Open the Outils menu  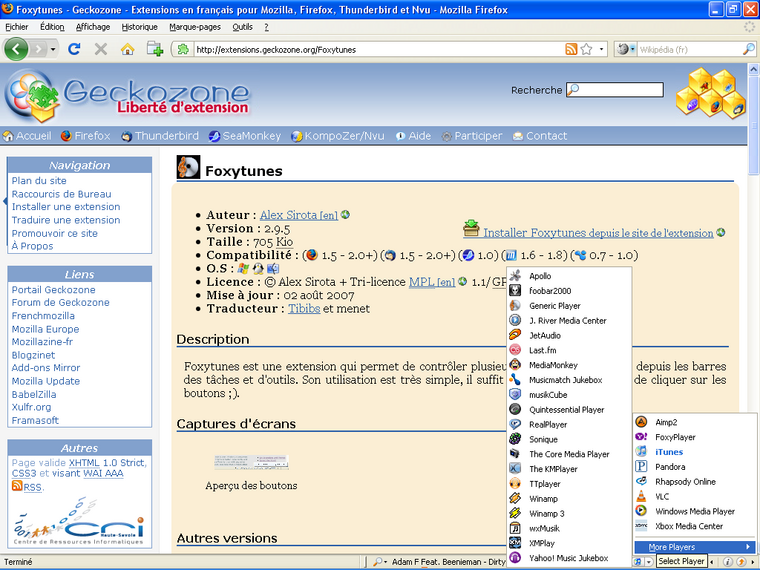pyautogui.click(x=242, y=27)
